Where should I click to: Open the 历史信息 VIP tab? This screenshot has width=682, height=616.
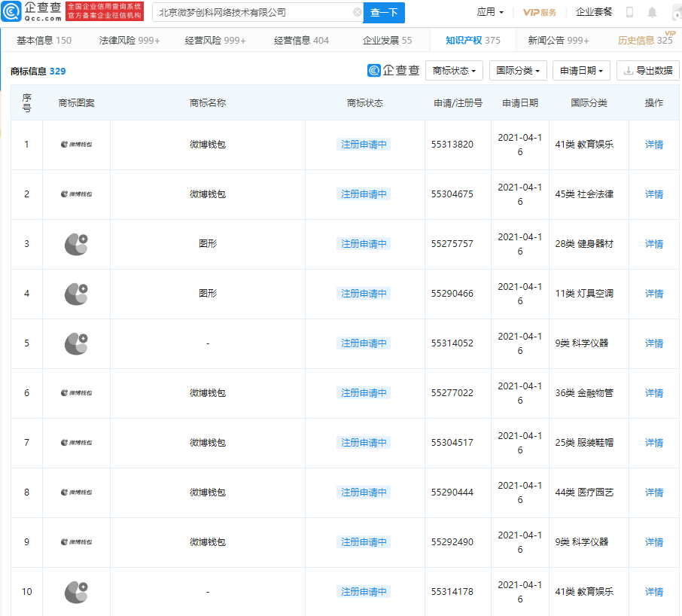pos(645,41)
